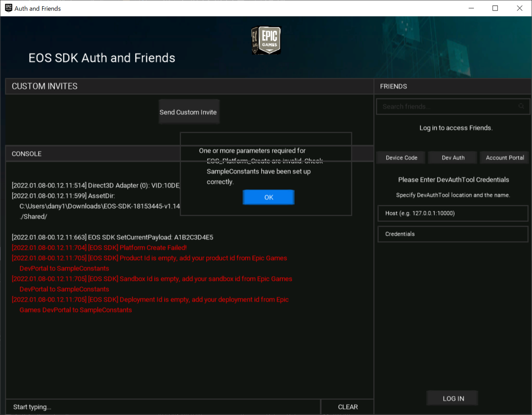Click OK in the error dialog
Viewport: 532px width, 415px height.
(269, 197)
